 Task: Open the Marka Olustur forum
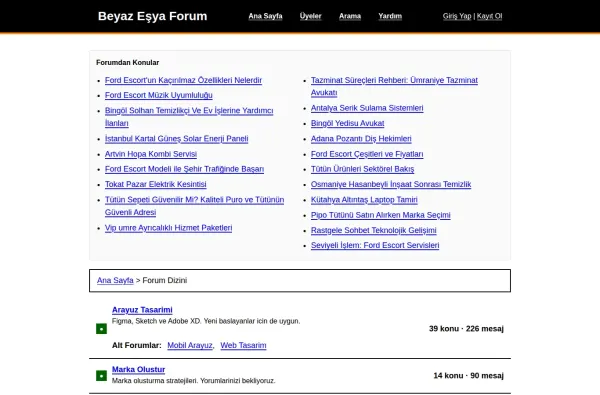pos(139,370)
